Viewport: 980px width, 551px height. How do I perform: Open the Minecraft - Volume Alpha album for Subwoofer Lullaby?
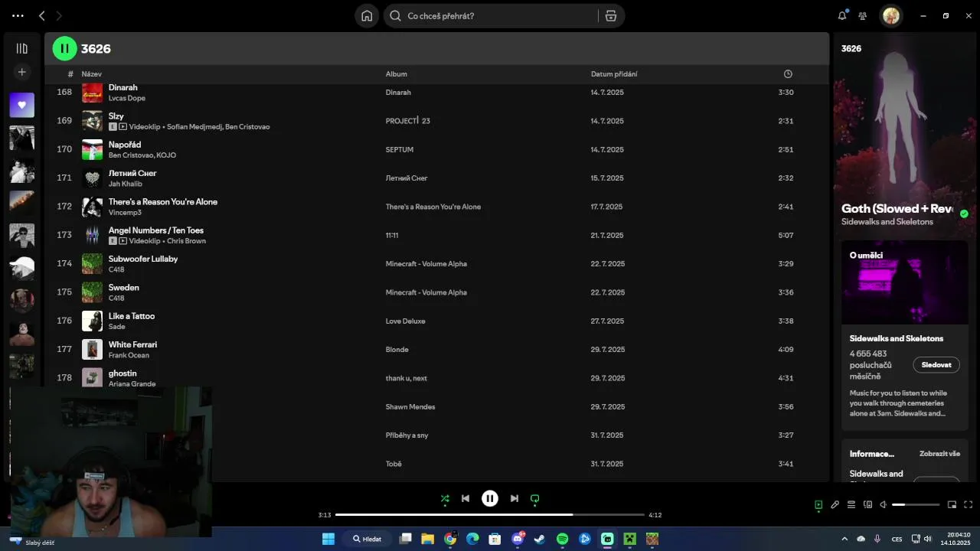pos(426,264)
